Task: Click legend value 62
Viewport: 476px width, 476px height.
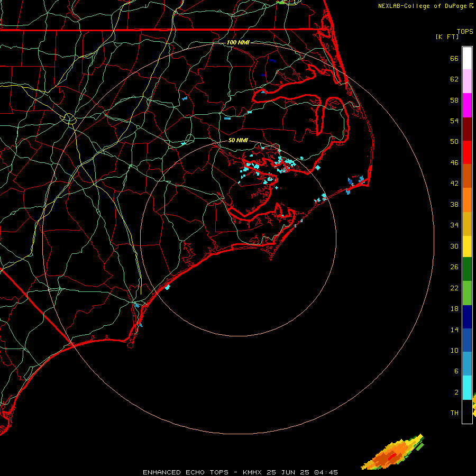Action: [x=454, y=79]
